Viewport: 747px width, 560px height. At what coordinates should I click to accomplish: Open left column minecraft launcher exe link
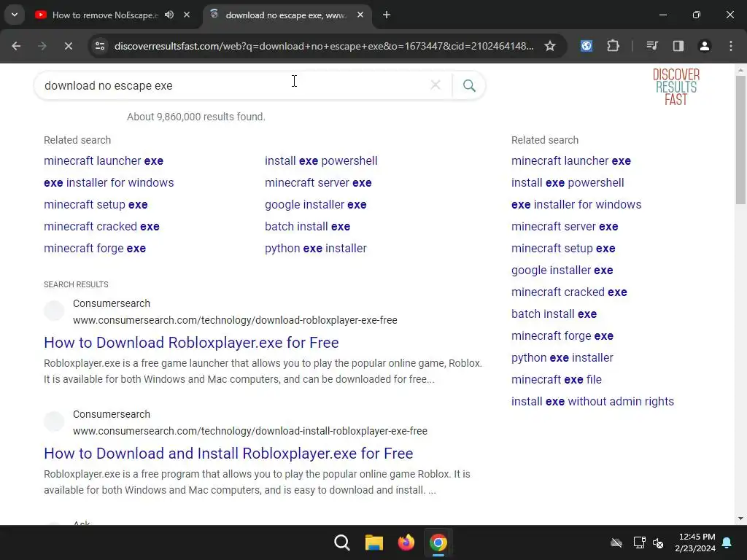pos(104,161)
